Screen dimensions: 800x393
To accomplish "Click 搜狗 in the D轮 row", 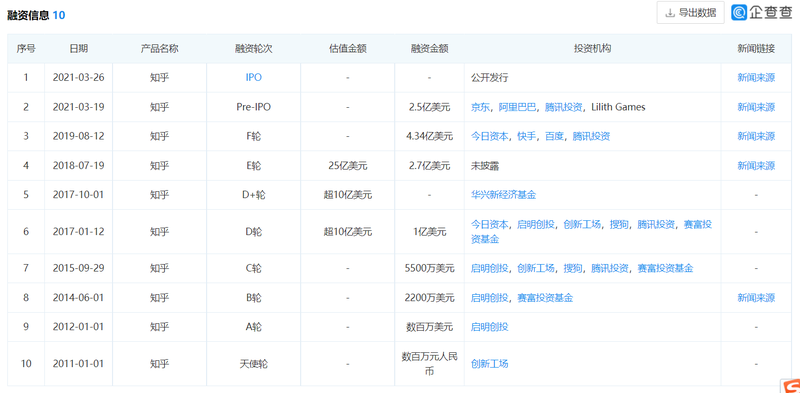I will click(619, 224).
